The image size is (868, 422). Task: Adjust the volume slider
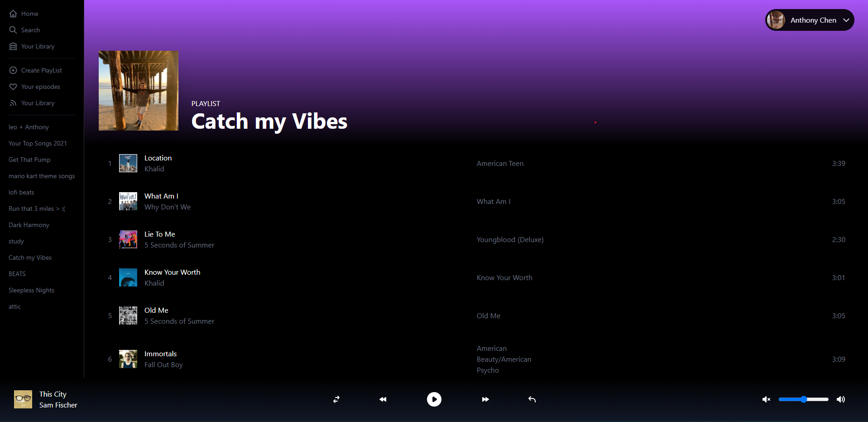coord(803,399)
